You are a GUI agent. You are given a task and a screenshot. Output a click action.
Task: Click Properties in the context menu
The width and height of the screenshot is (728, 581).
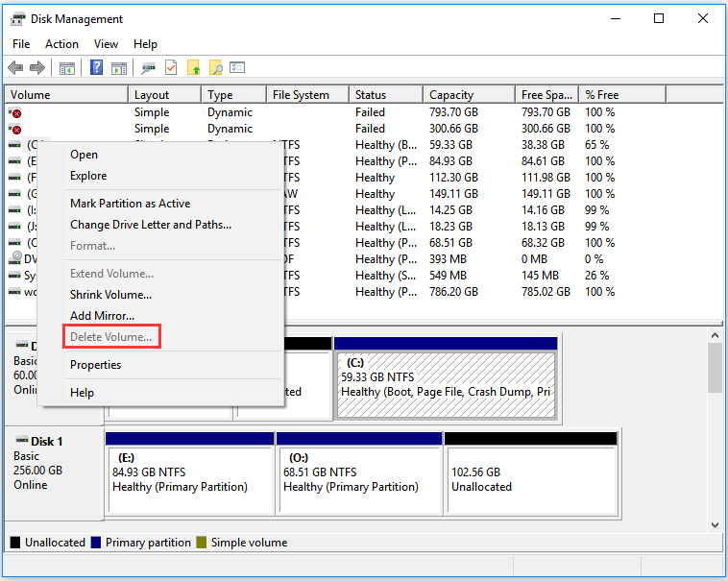[95, 365]
